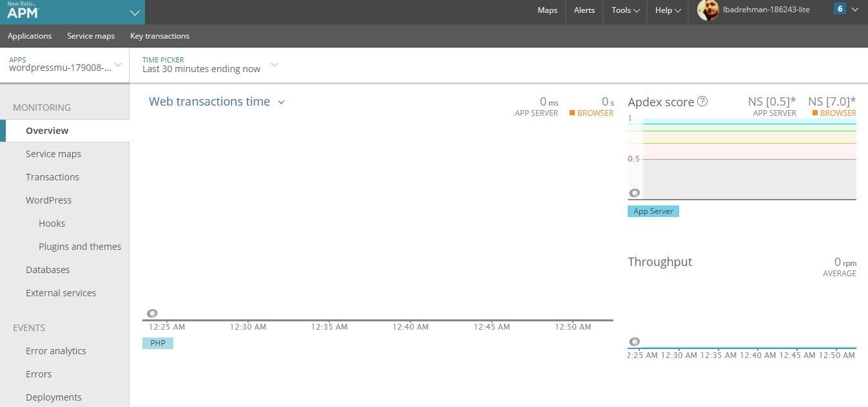Click the Throughput chart title

pyautogui.click(x=660, y=262)
